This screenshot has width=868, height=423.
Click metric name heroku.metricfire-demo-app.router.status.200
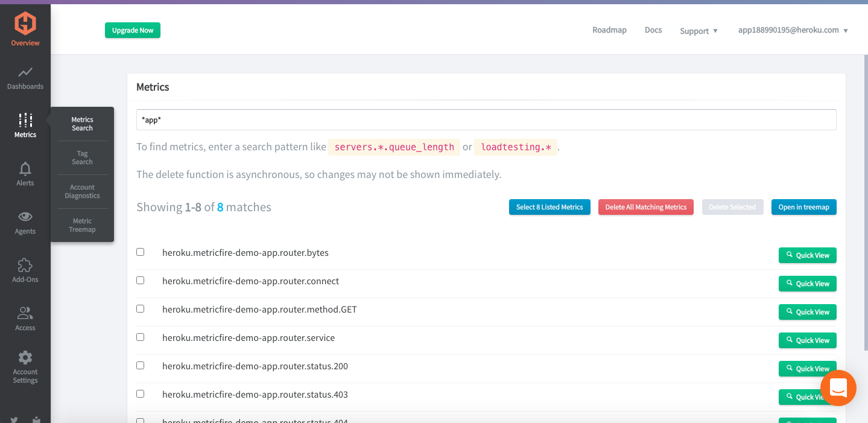[x=255, y=366]
